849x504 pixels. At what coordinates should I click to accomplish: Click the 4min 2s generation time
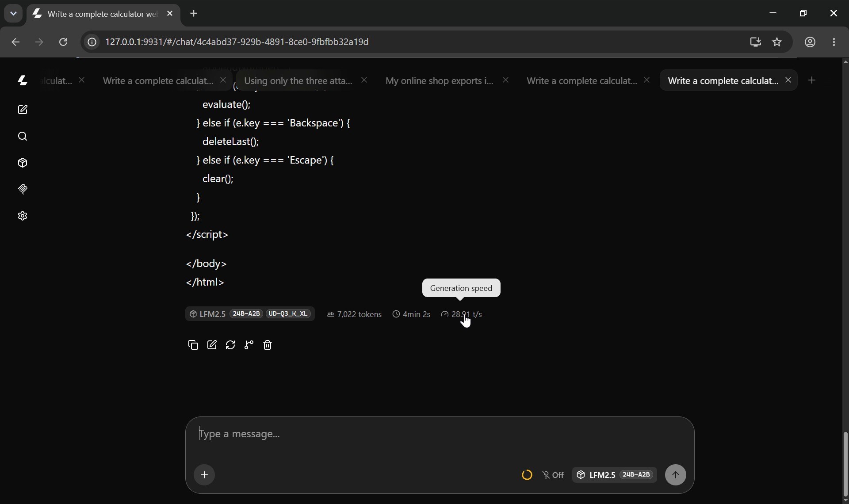point(411,314)
